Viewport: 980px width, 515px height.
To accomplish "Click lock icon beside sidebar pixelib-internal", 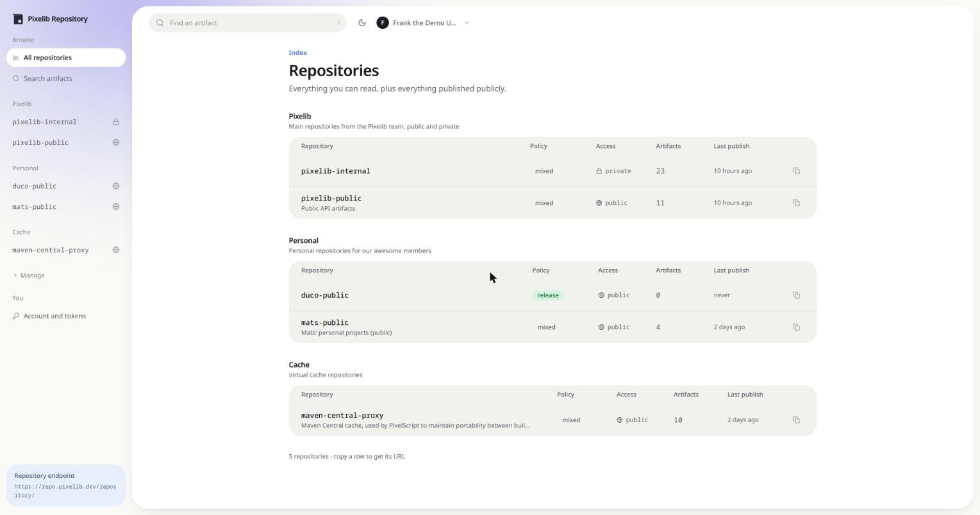I will pos(116,122).
